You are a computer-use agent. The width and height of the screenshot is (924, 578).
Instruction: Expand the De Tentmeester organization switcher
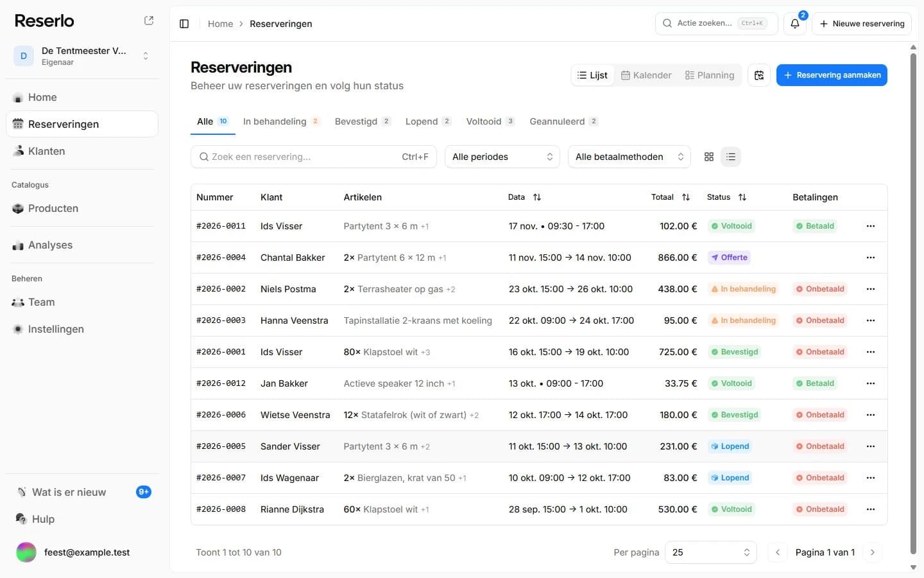[82, 56]
